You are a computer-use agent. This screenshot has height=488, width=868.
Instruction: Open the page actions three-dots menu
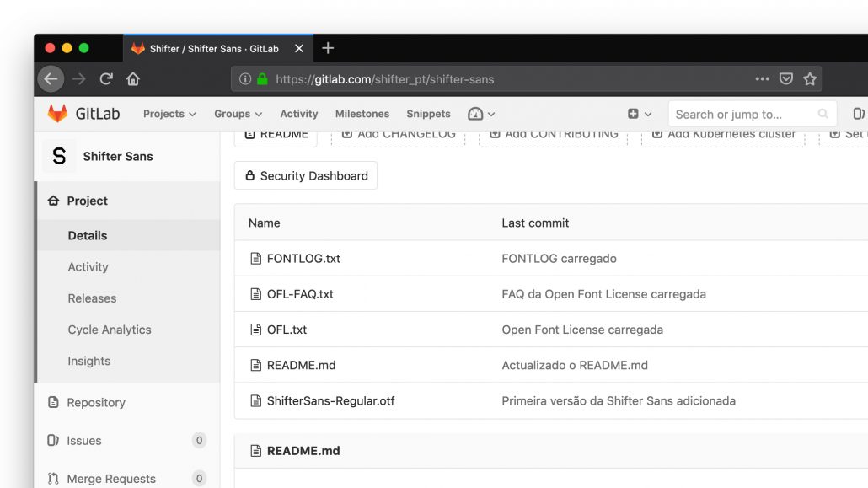(762, 79)
